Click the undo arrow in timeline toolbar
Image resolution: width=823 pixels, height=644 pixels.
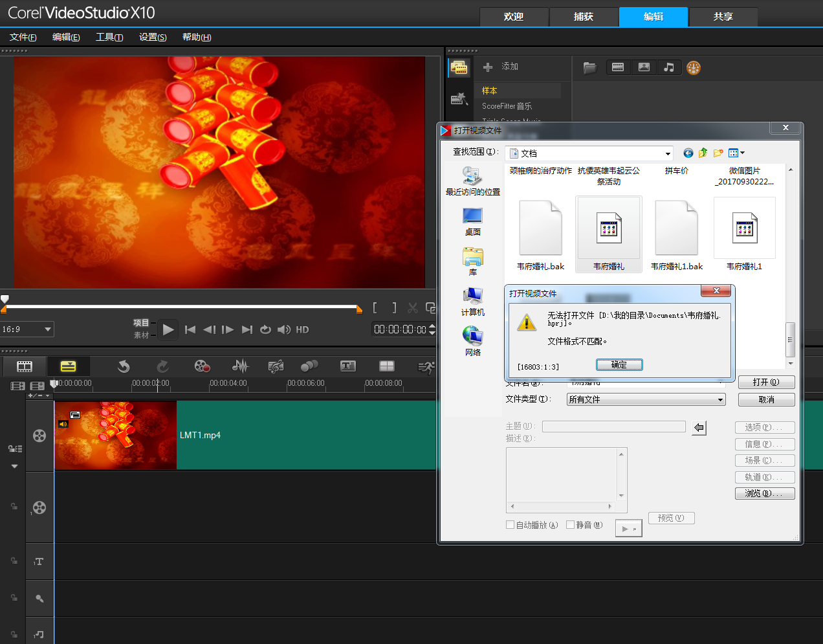coord(124,367)
